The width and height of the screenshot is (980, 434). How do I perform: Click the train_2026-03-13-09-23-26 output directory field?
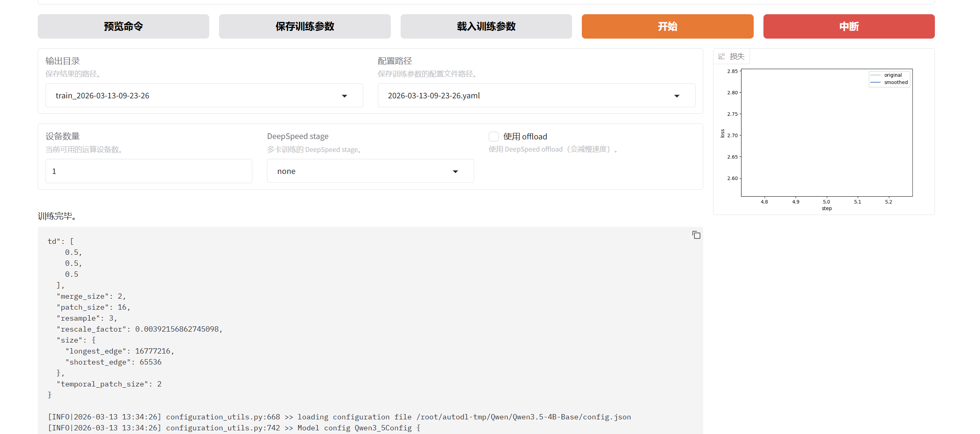coord(204,95)
